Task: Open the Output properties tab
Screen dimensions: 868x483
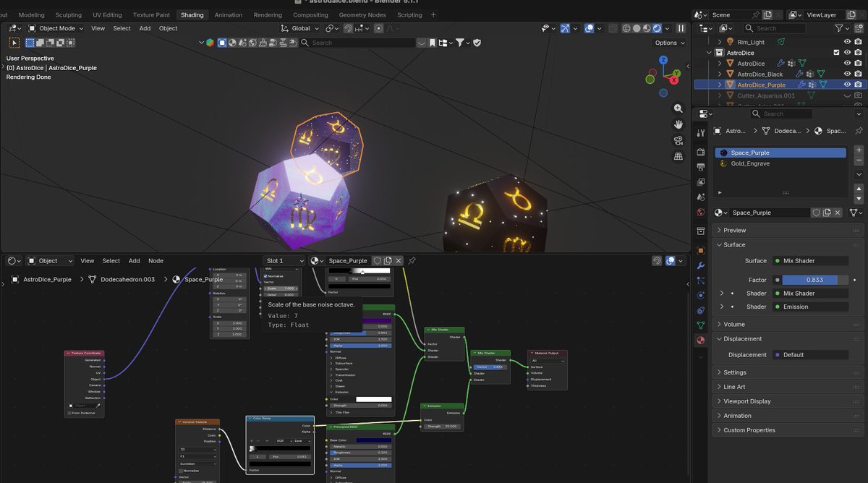Action: pyautogui.click(x=700, y=167)
